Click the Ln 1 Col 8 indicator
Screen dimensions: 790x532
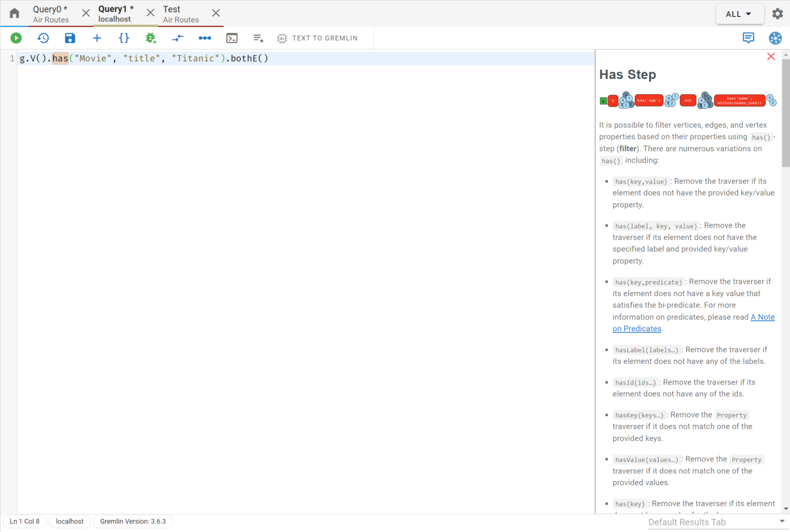25,521
